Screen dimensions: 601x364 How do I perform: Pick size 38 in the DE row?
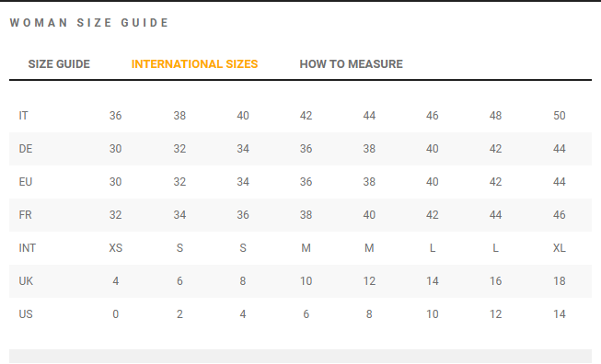[x=369, y=149]
